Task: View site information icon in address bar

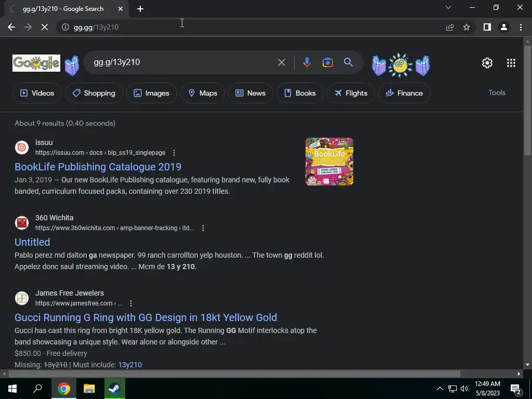Action: point(65,27)
